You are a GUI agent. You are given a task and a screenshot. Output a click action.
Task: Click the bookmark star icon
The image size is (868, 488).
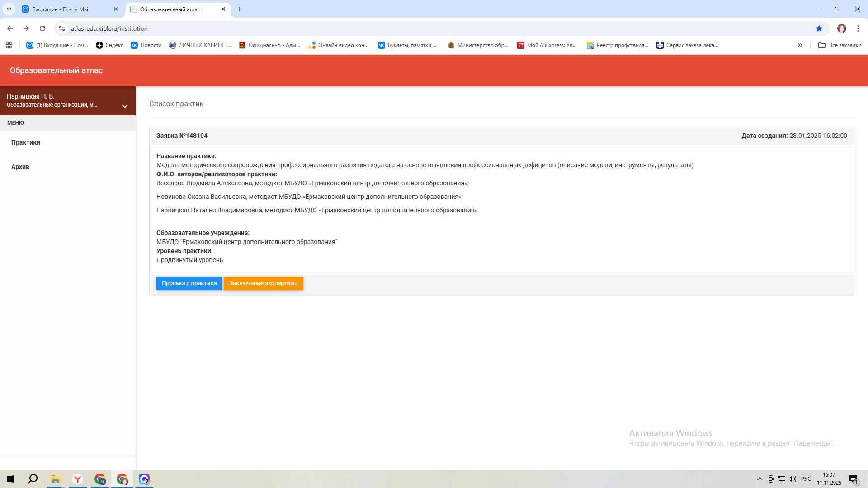pos(819,28)
